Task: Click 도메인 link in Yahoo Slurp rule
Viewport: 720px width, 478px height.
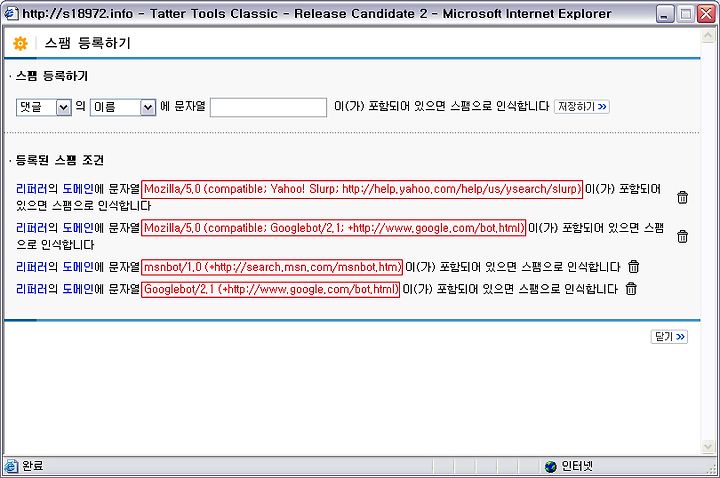Action: 78,188
